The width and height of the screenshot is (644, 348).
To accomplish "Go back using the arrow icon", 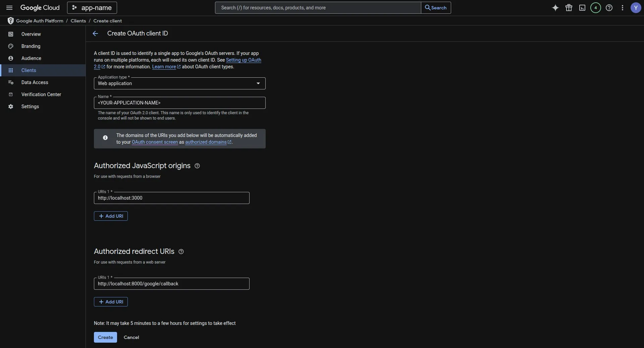I will (x=95, y=33).
